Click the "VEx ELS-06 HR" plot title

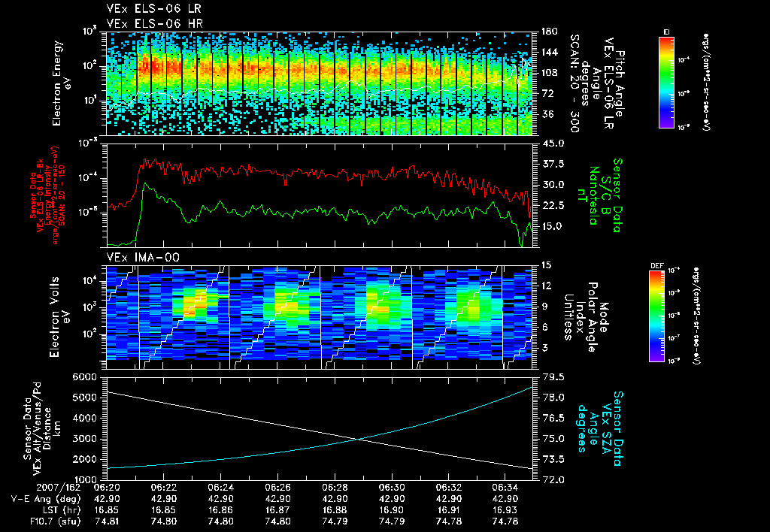pos(154,23)
